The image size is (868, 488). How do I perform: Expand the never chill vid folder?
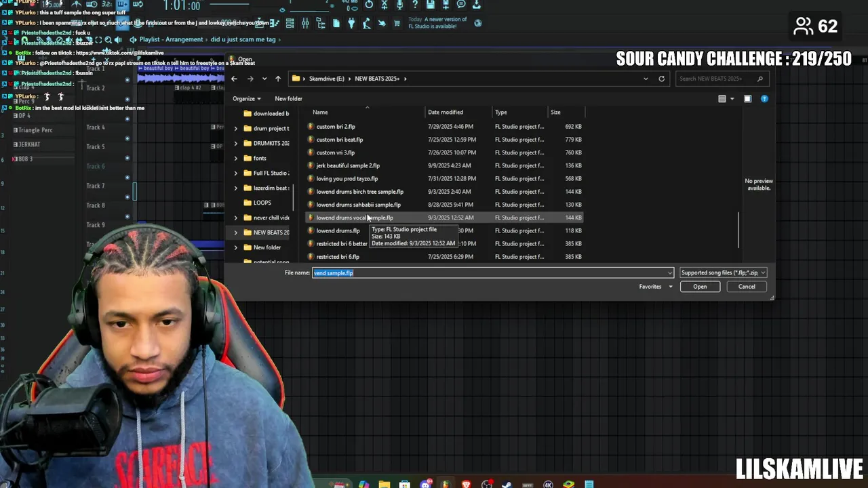(236, 218)
